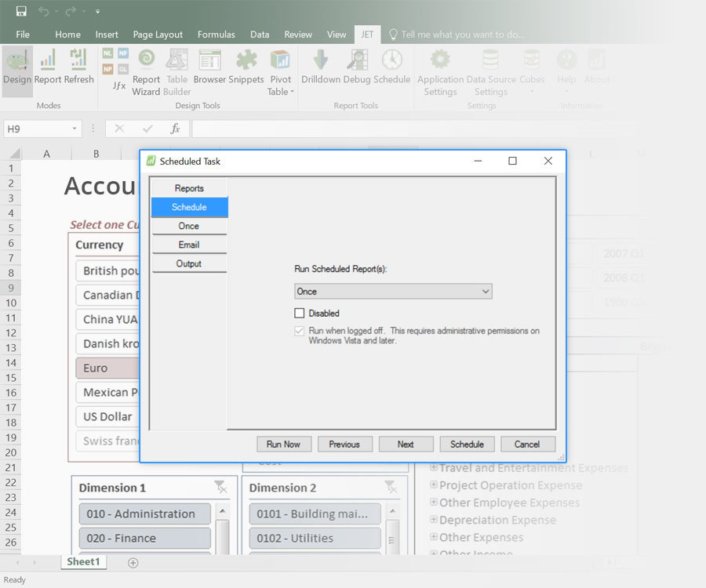This screenshot has width=706, height=588.
Task: Expand Other Employee Expenses row
Action: coord(433,502)
